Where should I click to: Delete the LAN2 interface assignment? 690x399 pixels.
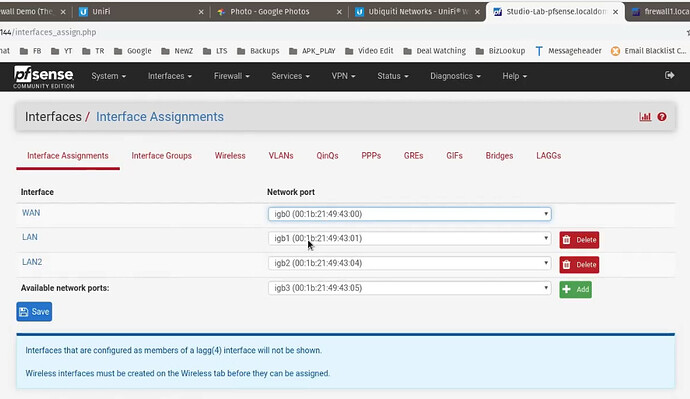[x=579, y=265]
